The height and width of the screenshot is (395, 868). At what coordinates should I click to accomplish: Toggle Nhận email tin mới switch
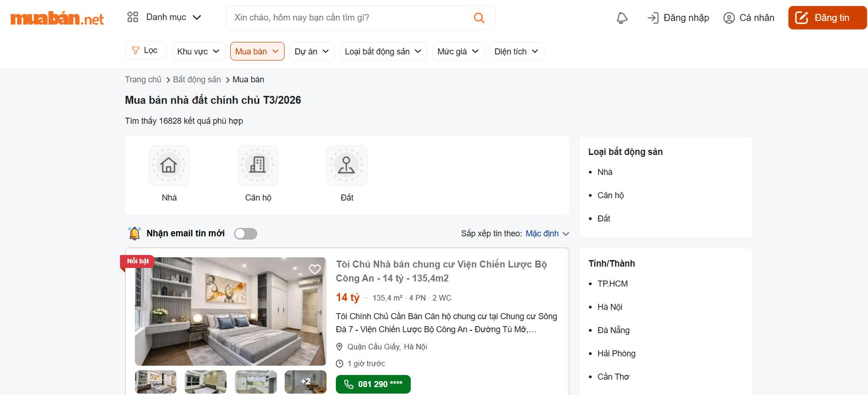click(x=246, y=234)
